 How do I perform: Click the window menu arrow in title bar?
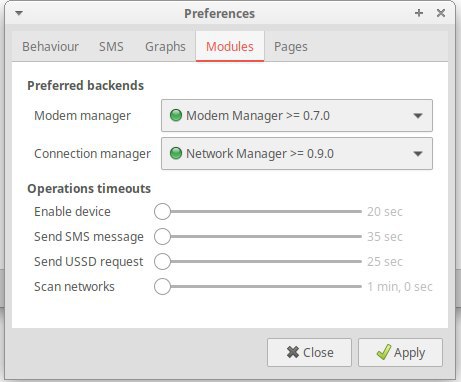(x=19, y=13)
